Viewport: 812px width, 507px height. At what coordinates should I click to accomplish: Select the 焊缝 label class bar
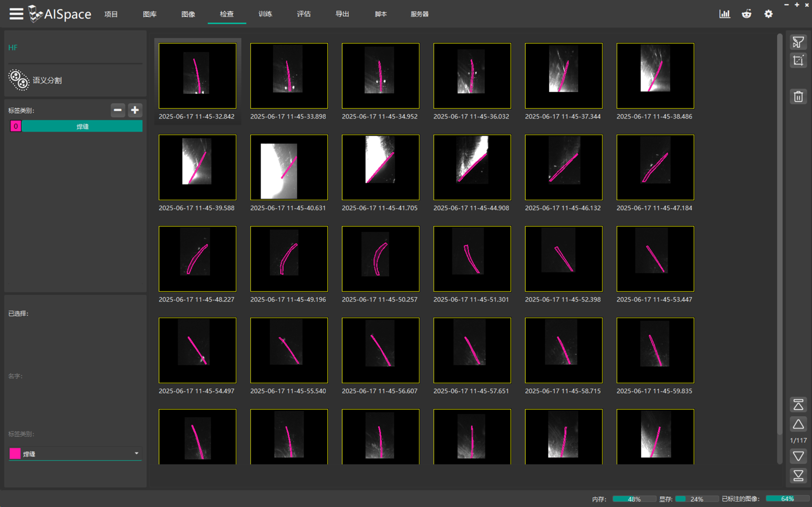(82, 126)
